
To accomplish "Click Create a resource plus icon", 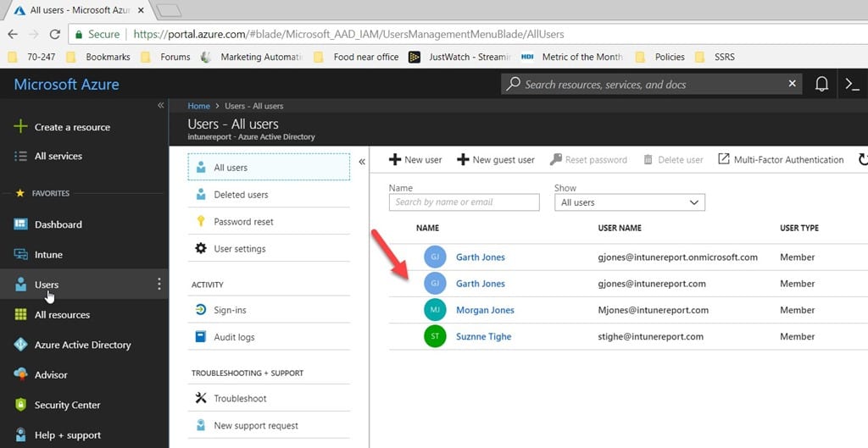I will pos(20,127).
